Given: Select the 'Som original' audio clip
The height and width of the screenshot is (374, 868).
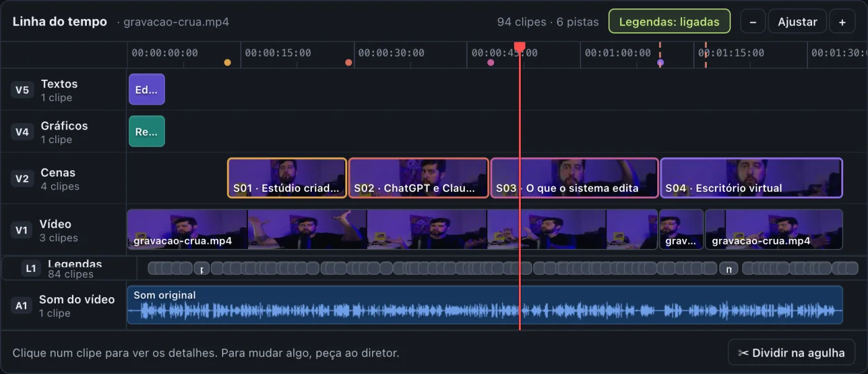Looking at the screenshot, I should (x=485, y=305).
